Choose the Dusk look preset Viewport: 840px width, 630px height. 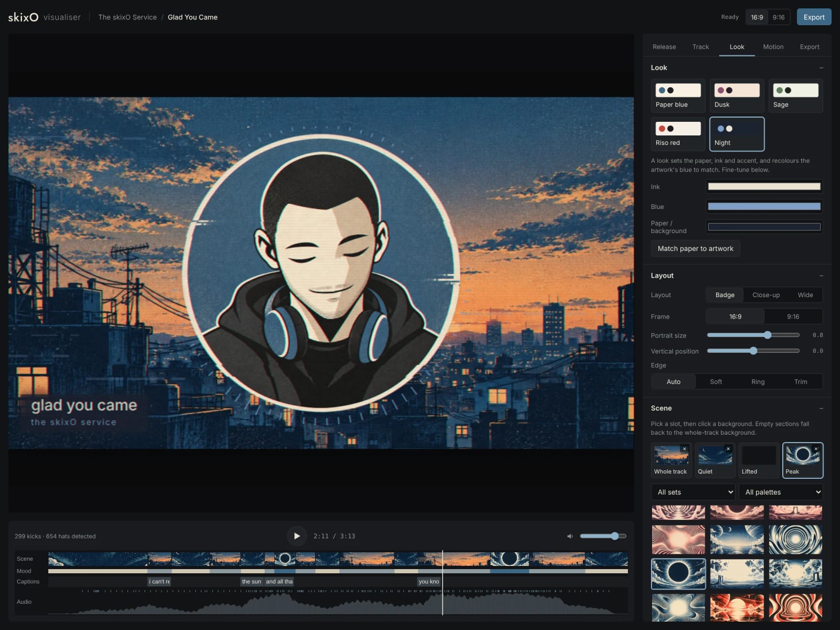click(737, 96)
